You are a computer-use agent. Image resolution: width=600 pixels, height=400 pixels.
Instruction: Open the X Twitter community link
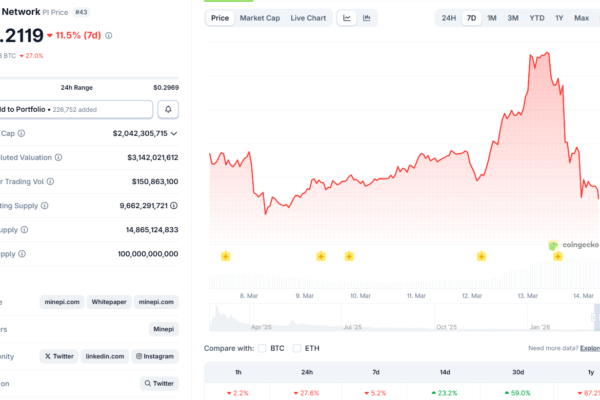[x=59, y=356]
